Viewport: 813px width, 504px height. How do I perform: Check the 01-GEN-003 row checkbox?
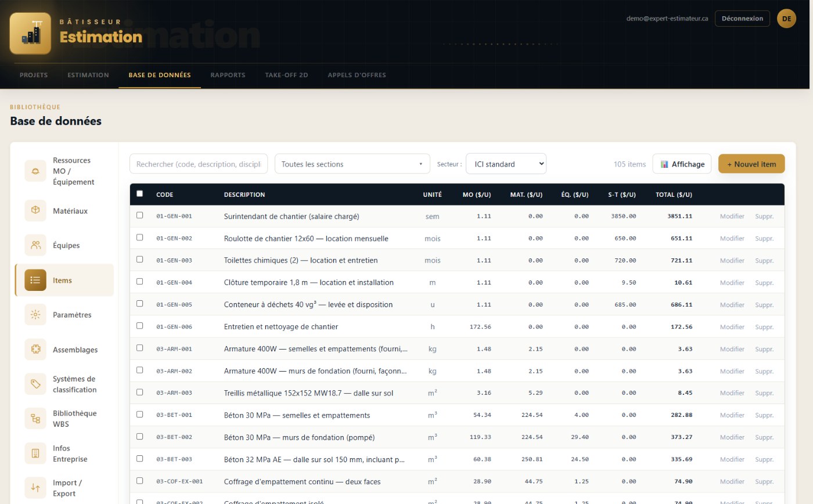pos(139,259)
